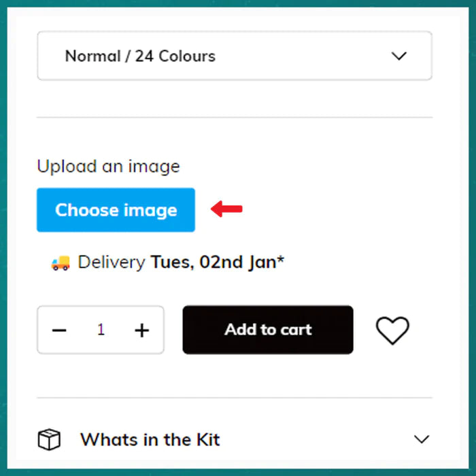Decrease quantity with the minus button
Screen dimensions: 476x476
(60, 330)
